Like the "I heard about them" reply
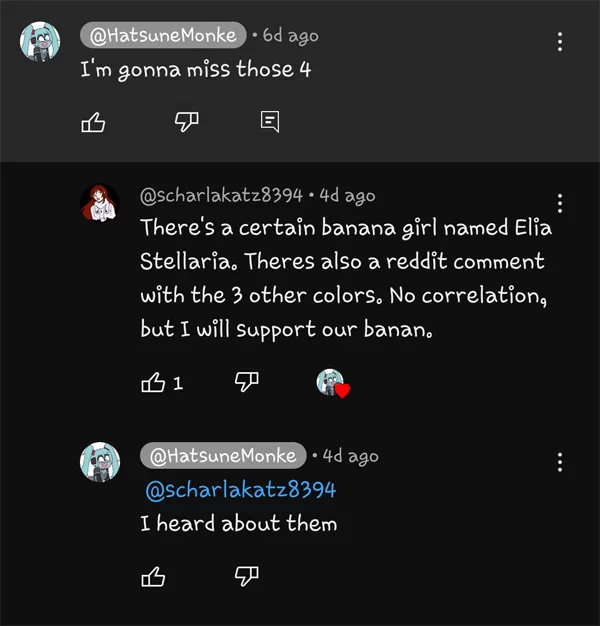Viewport: 600px width, 626px height. [153, 576]
